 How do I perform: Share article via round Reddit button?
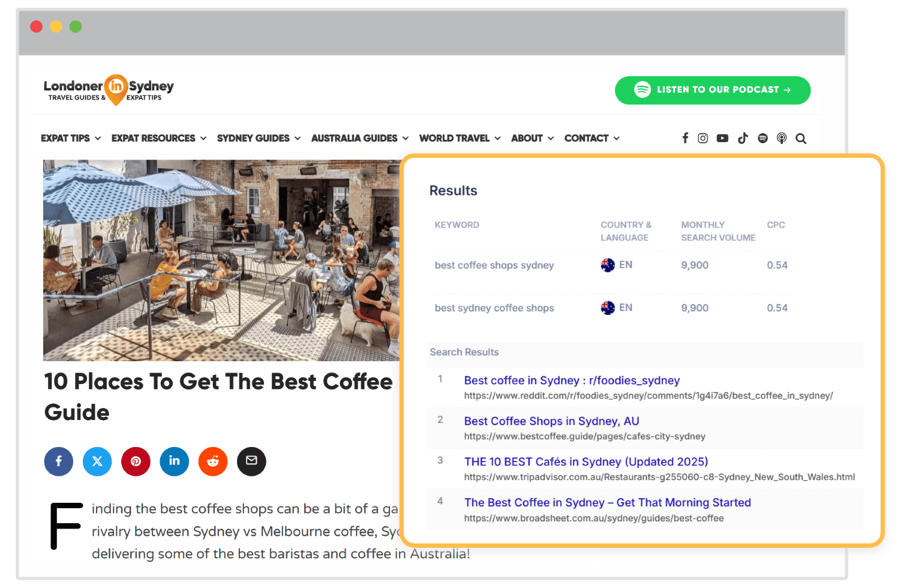click(x=213, y=461)
